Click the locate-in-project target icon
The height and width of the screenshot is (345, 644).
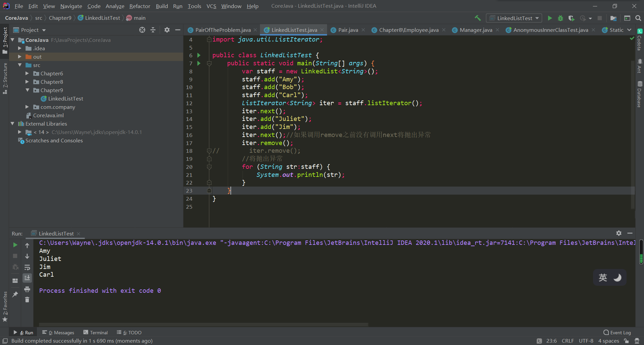[142, 30]
